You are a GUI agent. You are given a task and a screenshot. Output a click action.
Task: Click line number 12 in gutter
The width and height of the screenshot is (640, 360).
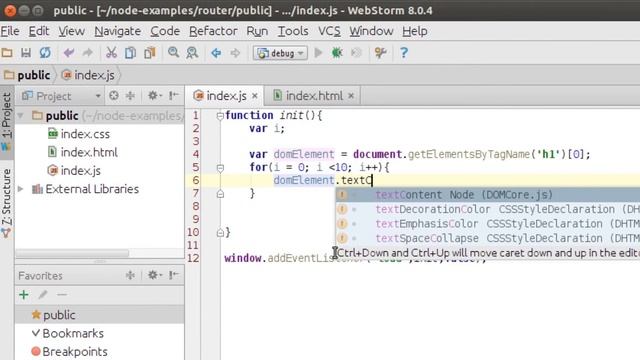193,258
